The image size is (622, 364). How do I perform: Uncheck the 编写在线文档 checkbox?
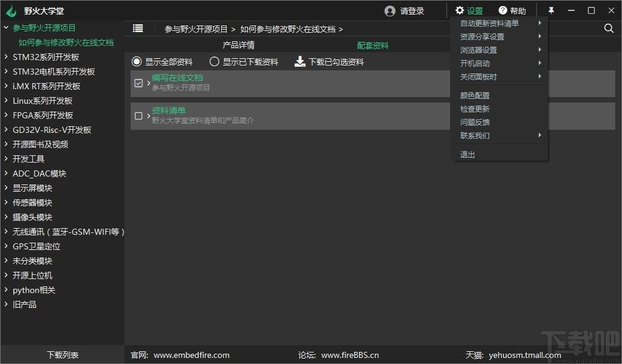[x=138, y=83]
